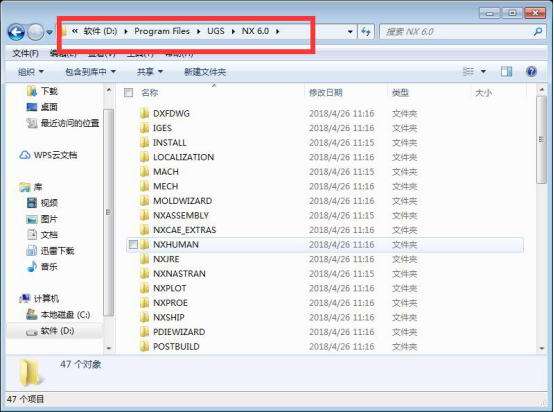Sort by the 修改日期 column header

point(325,93)
